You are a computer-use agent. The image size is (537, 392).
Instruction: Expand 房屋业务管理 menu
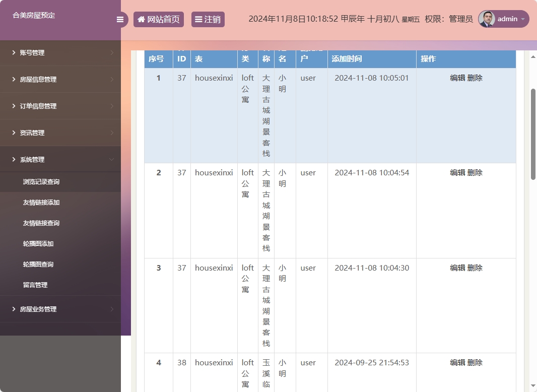point(60,309)
